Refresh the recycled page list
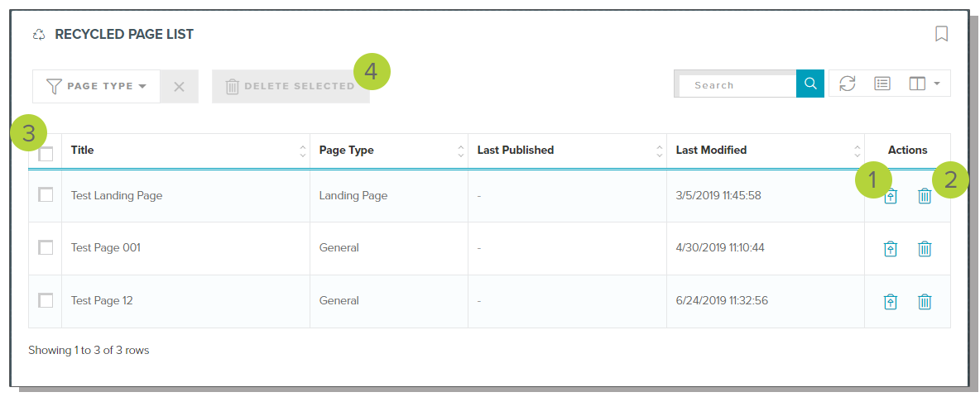980x397 pixels. tap(848, 84)
